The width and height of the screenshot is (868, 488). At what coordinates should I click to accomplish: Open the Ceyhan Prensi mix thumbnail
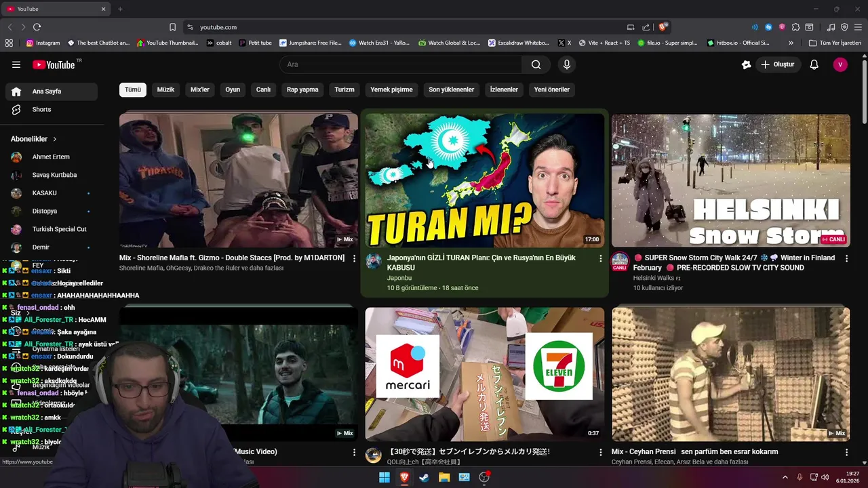click(730, 374)
